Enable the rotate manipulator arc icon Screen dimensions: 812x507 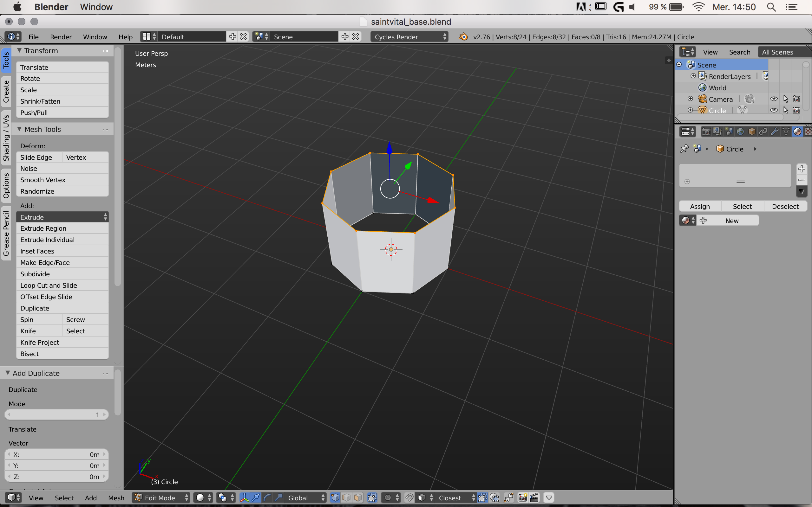point(267,497)
